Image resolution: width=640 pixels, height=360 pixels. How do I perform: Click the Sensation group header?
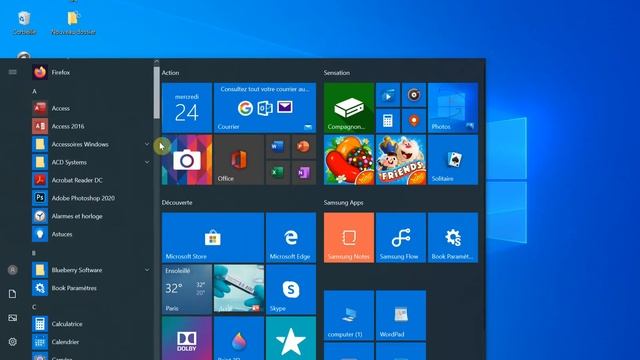(x=337, y=73)
